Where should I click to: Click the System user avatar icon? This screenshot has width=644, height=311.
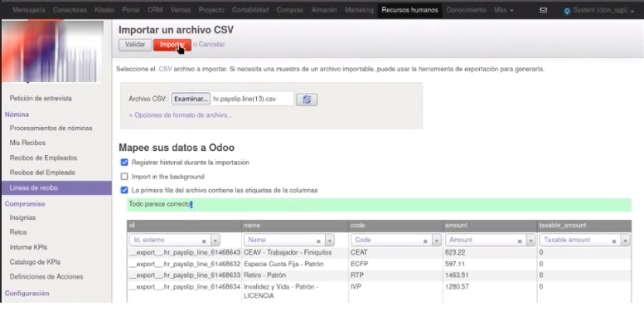tap(567, 11)
